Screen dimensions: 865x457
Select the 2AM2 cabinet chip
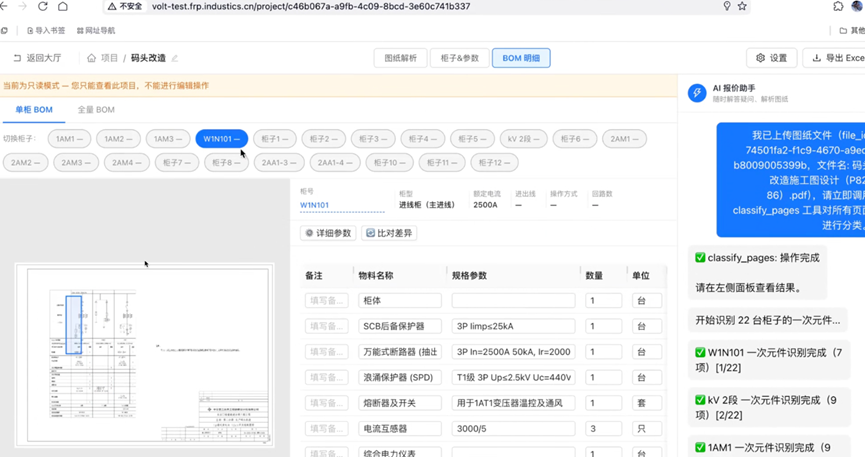coord(25,162)
